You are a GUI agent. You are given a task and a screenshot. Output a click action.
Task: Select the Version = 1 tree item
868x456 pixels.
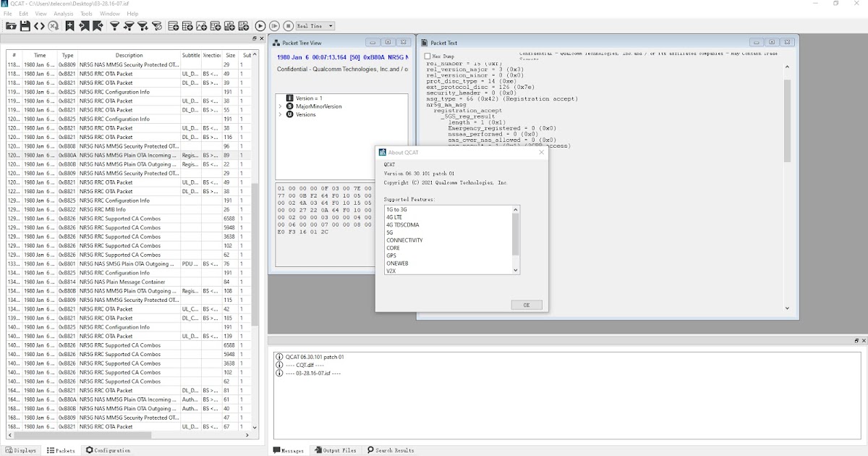(309, 98)
